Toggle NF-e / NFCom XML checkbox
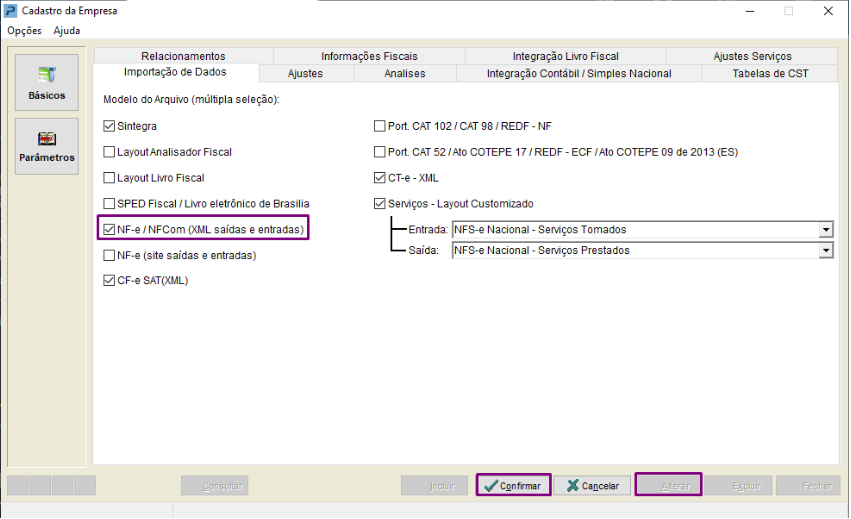Screen dimensions: 851x519 [109, 230]
